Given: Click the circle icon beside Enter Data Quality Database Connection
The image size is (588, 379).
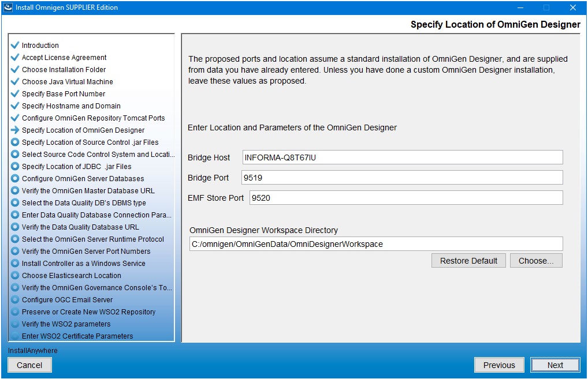Looking at the screenshot, I should tap(15, 215).
